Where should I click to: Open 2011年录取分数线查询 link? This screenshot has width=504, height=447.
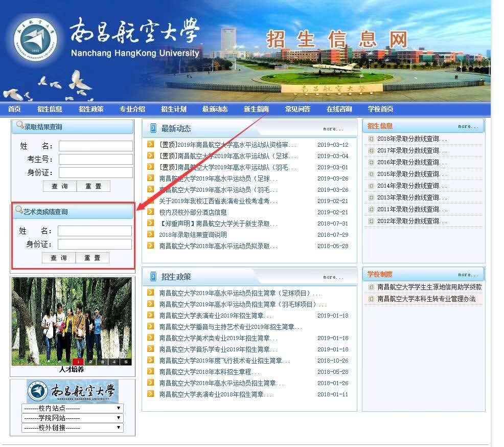(x=412, y=209)
